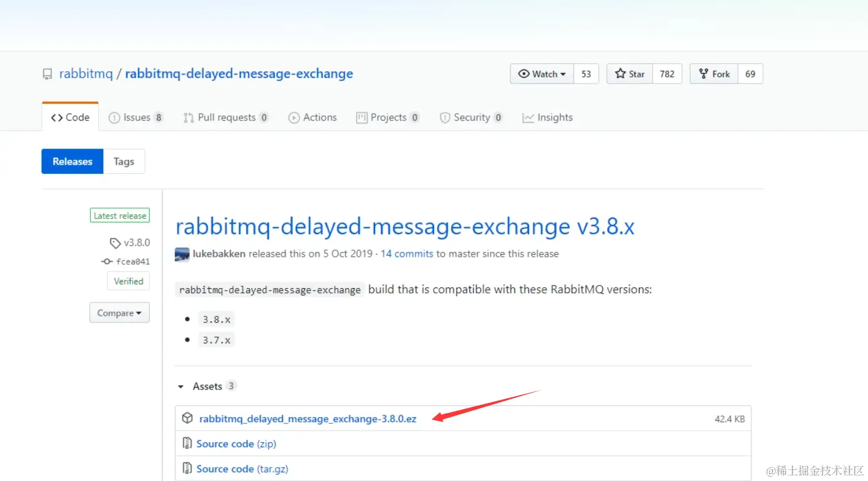Click the zip file icon
868x481 pixels.
point(187,444)
